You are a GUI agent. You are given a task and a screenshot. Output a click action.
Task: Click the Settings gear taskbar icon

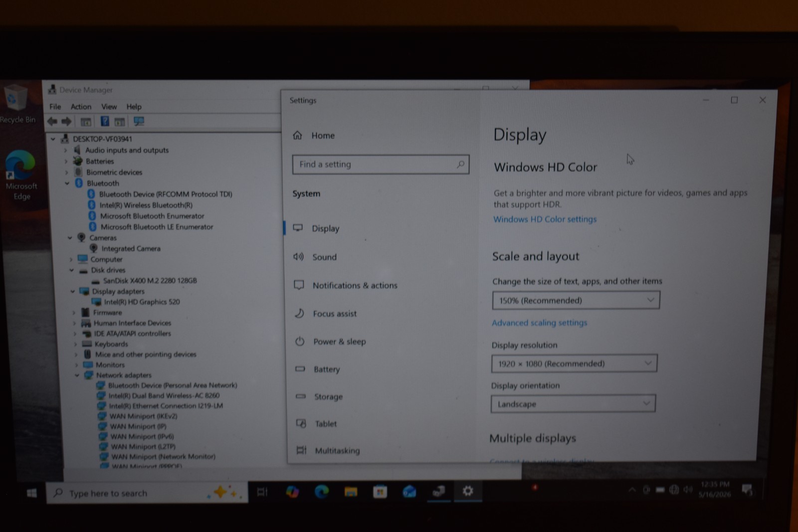point(468,491)
